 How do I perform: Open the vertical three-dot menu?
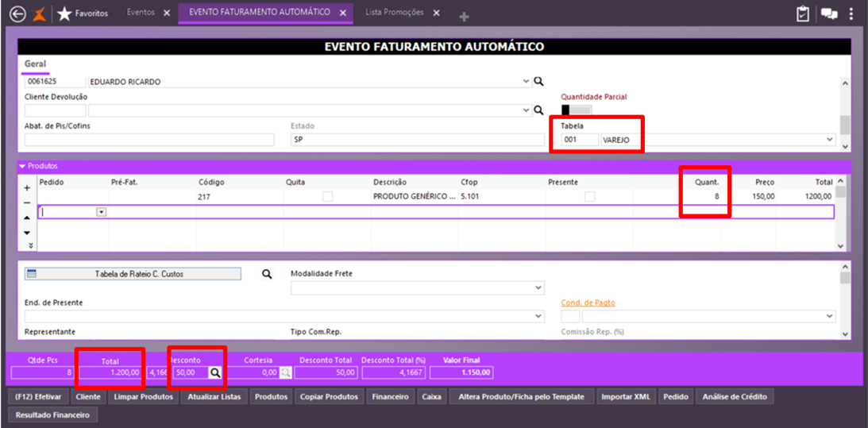click(x=851, y=14)
